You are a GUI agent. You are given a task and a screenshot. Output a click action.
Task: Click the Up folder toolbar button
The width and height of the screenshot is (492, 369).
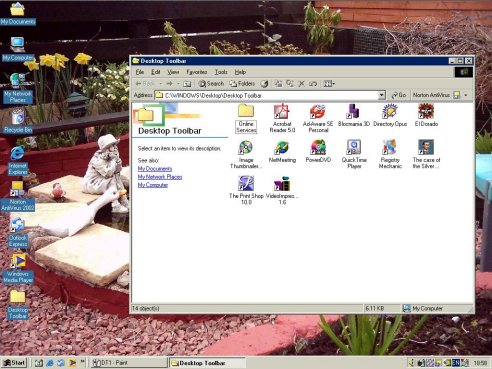pyautogui.click(x=187, y=84)
